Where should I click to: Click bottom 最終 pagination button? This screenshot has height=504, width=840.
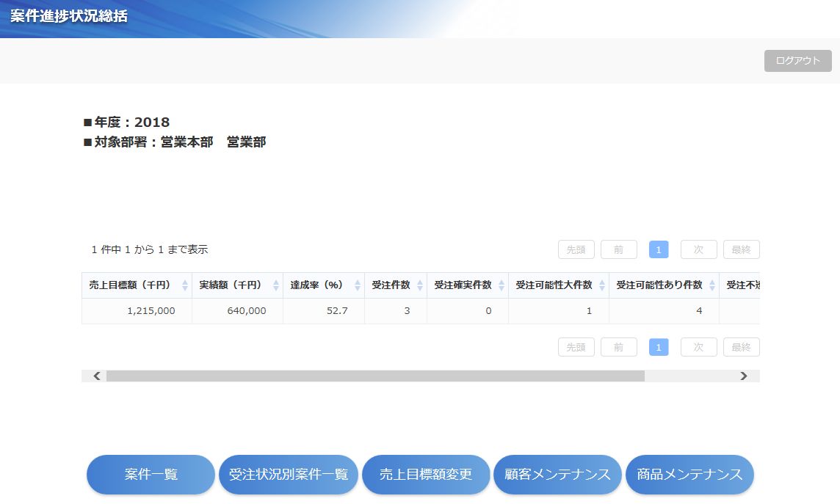[741, 347]
